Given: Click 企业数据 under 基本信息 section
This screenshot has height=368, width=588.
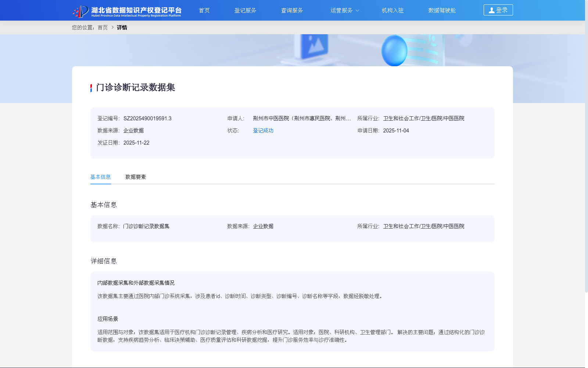Looking at the screenshot, I should (263, 226).
